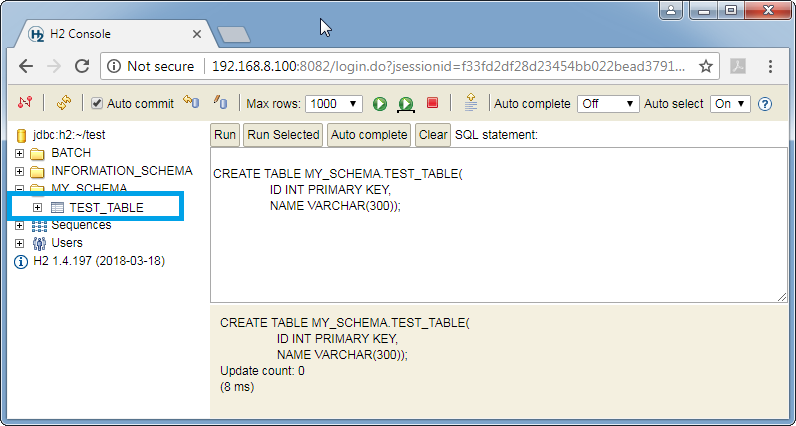The height and width of the screenshot is (426, 796).
Task: Click the BATCH folder icon
Action: 37,153
